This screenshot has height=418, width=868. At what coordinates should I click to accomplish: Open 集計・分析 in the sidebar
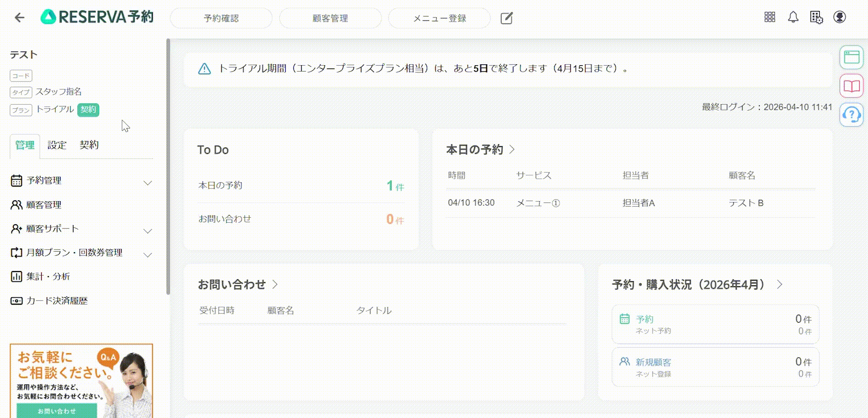click(x=48, y=277)
